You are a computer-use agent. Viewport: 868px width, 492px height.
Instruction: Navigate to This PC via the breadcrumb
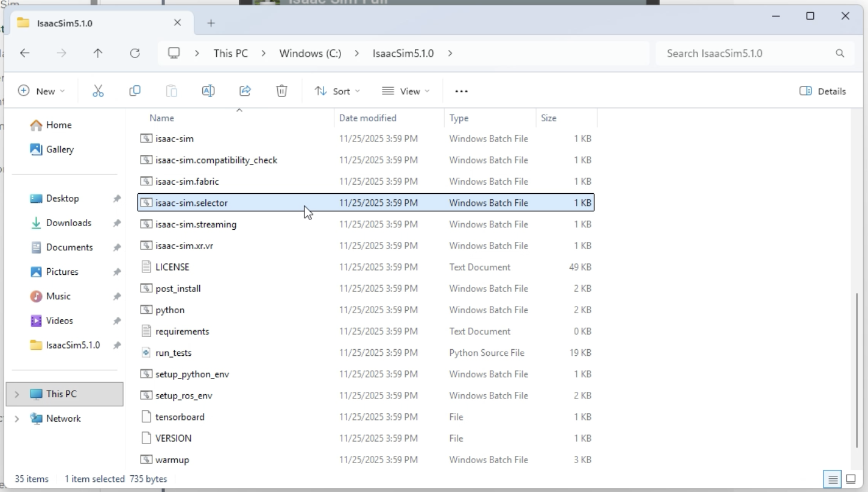click(x=231, y=53)
